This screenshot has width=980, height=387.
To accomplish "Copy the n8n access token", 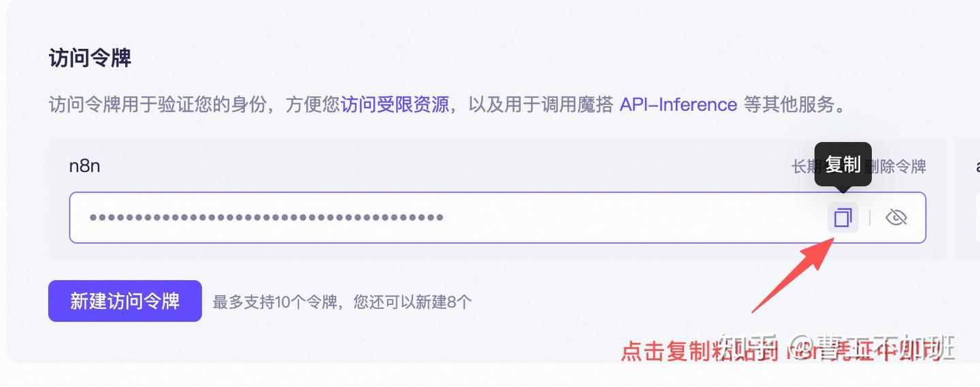I will click(843, 218).
